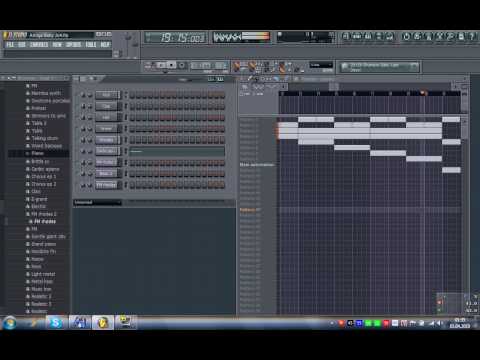Click the Kick channel volume knob

tap(90, 95)
